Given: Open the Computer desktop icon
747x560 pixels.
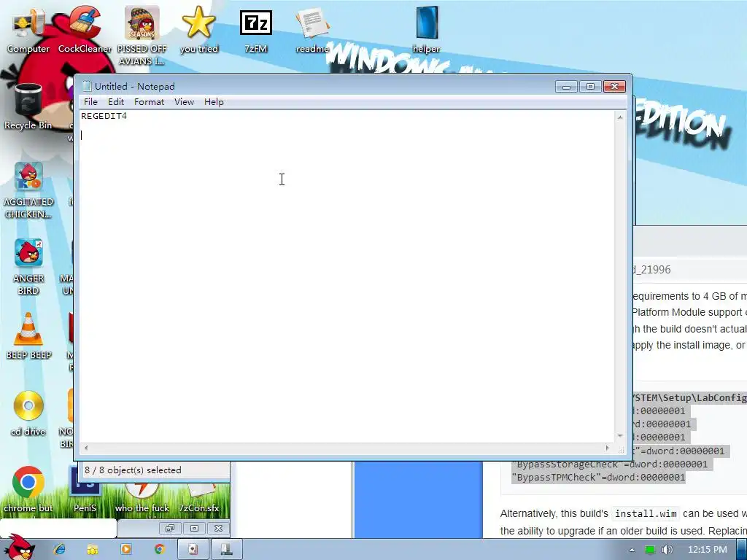Looking at the screenshot, I should click(x=28, y=29).
